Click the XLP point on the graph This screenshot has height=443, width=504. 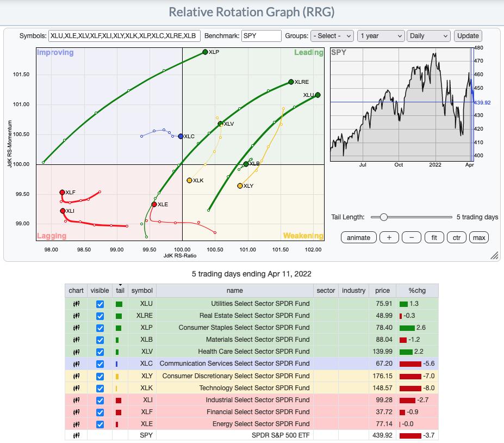[205, 52]
